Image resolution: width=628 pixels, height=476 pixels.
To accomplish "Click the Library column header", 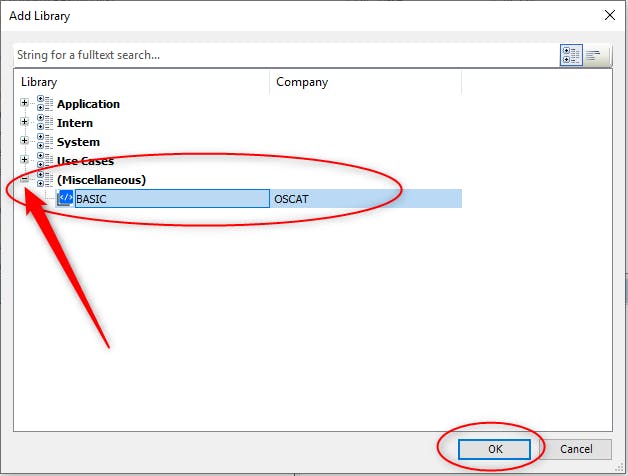I will click(142, 82).
